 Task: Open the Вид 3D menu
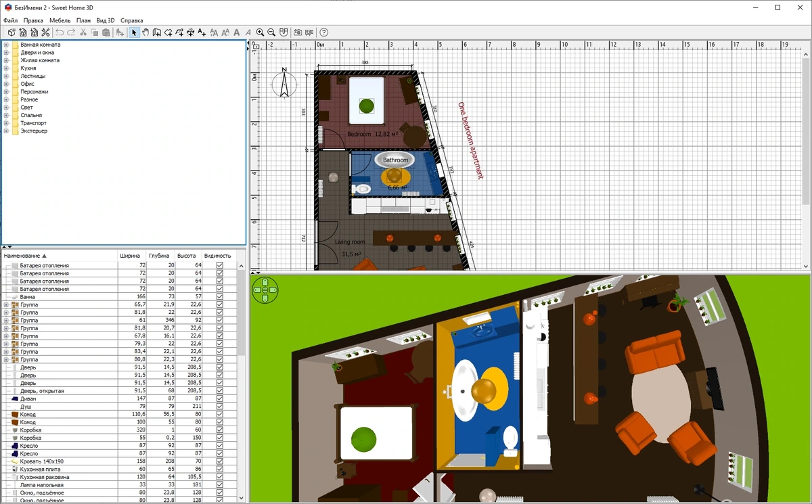[x=106, y=21]
